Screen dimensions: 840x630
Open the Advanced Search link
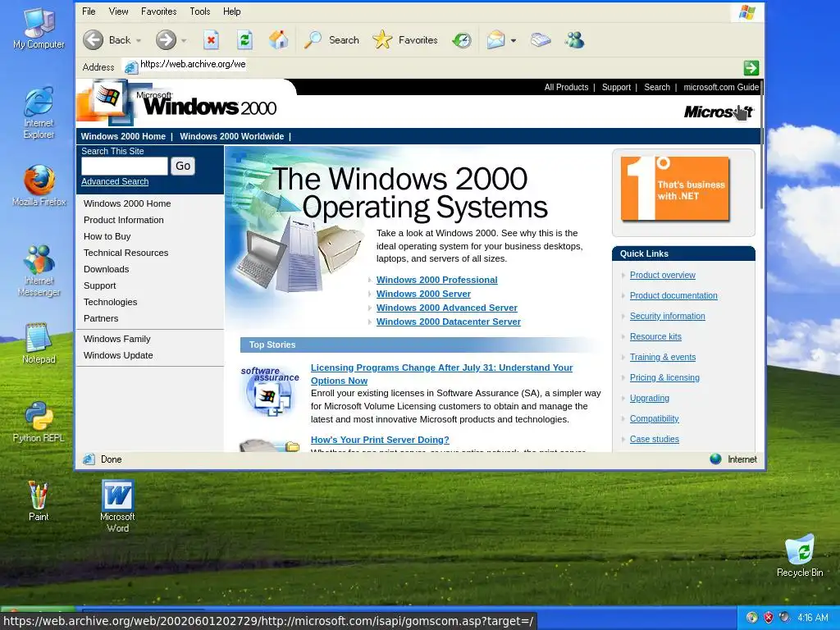(115, 181)
